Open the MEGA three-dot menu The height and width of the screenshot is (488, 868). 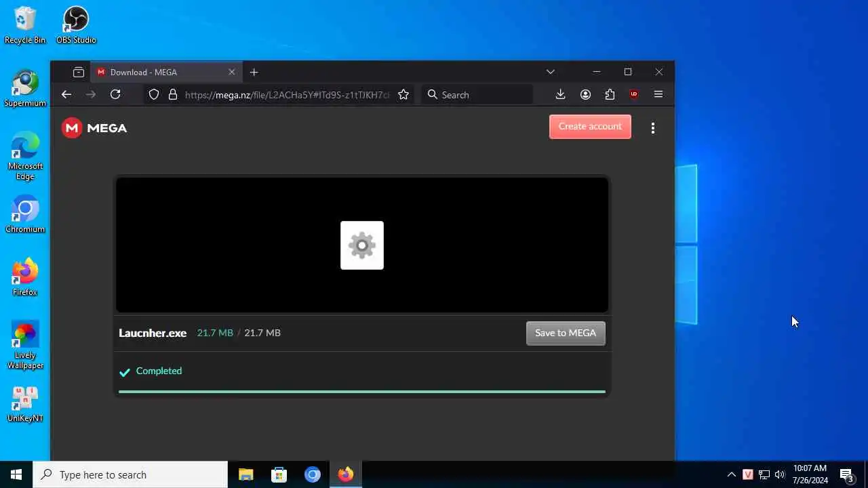tap(653, 127)
